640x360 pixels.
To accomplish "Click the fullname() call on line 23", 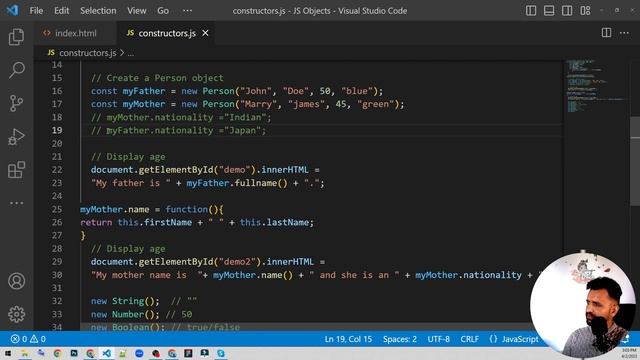I will click(261, 183).
